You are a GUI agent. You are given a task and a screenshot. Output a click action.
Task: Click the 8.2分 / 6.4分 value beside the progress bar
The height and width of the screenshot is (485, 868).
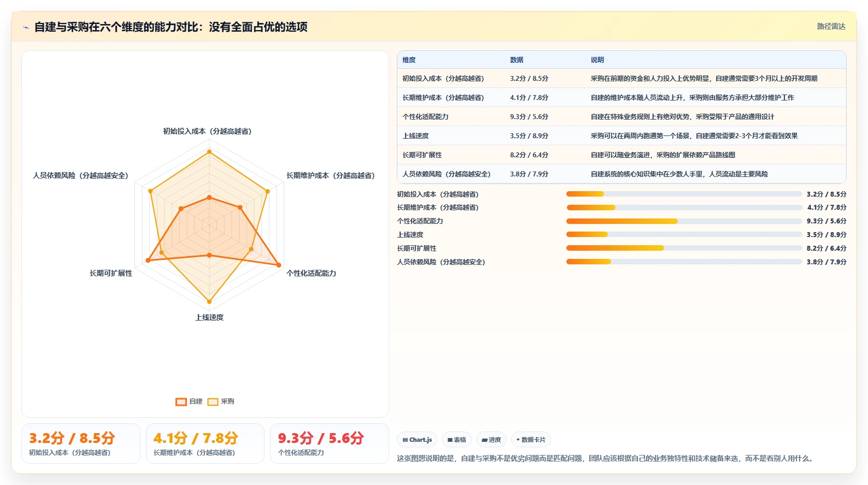(826, 249)
